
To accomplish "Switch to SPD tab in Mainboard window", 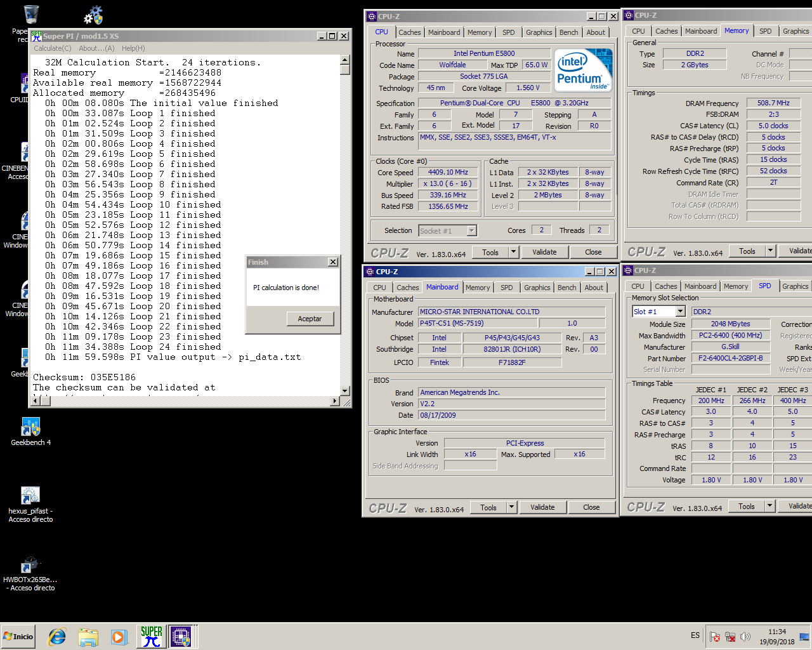I will 507,288.
